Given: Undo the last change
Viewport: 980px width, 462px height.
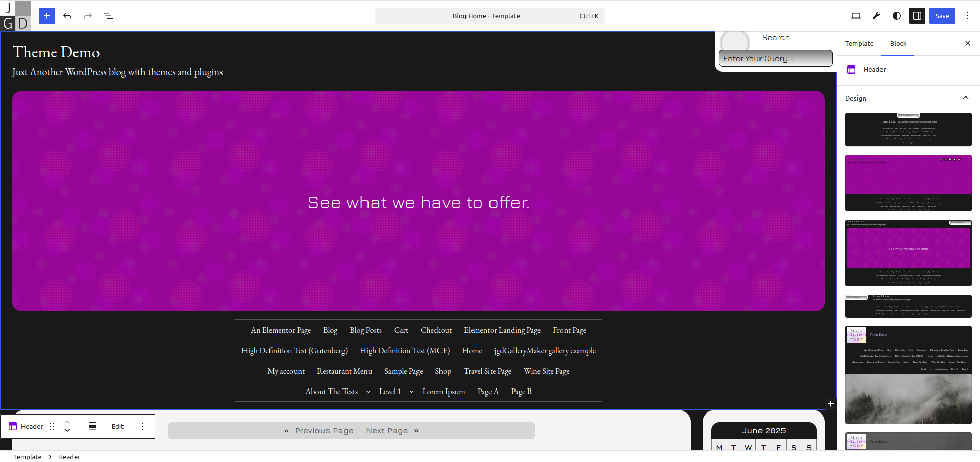Looking at the screenshot, I should 67,16.
